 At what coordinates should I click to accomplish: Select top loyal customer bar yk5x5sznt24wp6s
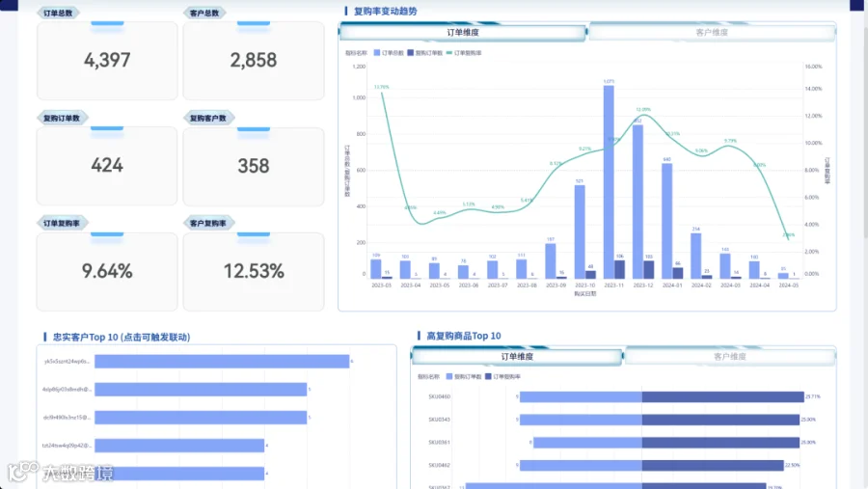coord(222,362)
